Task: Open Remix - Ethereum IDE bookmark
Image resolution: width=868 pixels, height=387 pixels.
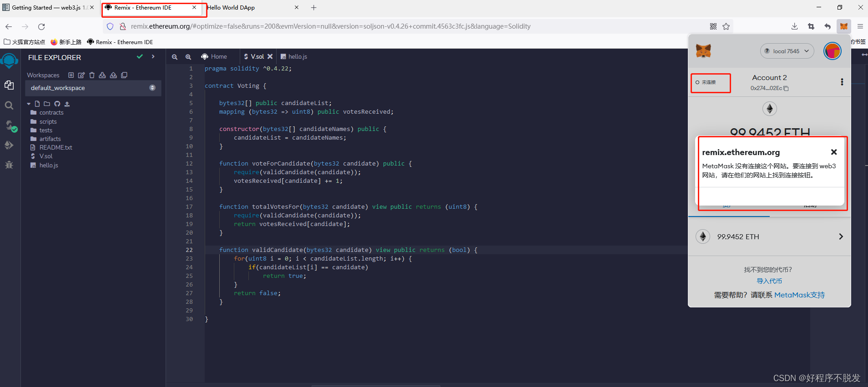Action: pyautogui.click(x=120, y=42)
